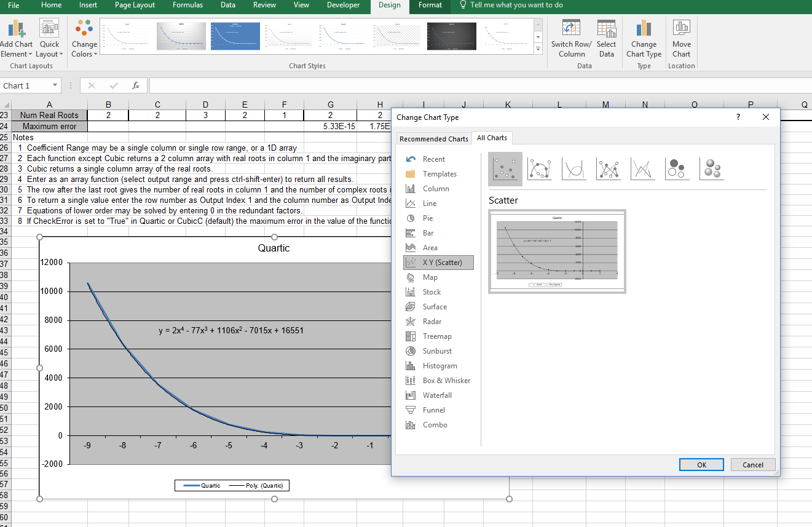Image resolution: width=812 pixels, height=527 pixels.
Task: Open Select Data from the ribbon
Action: coord(606,38)
